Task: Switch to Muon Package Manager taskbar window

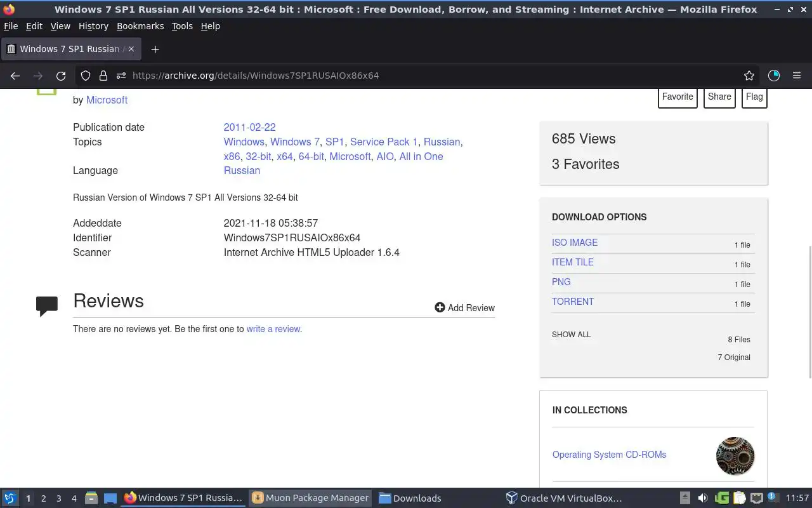Action: coord(310,498)
